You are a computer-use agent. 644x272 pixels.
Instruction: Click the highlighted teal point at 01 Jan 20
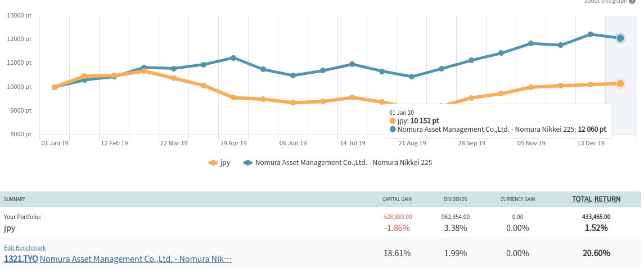620,38
